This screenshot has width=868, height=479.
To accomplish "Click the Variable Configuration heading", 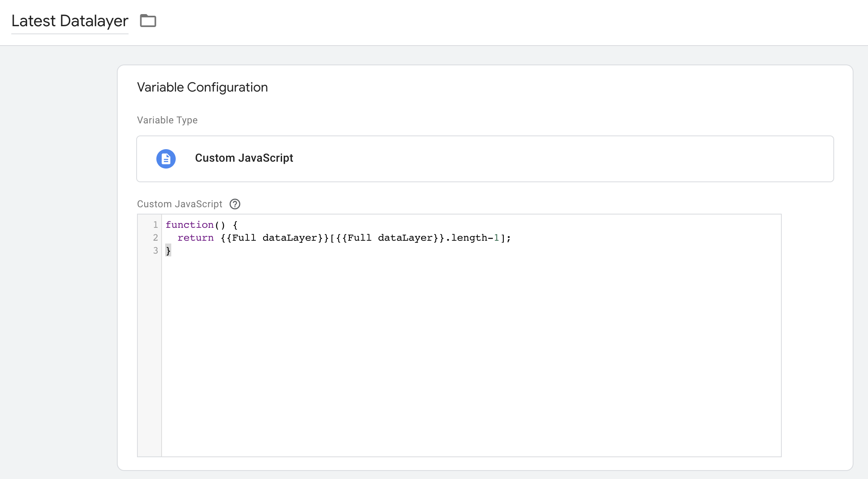I will 202,87.
